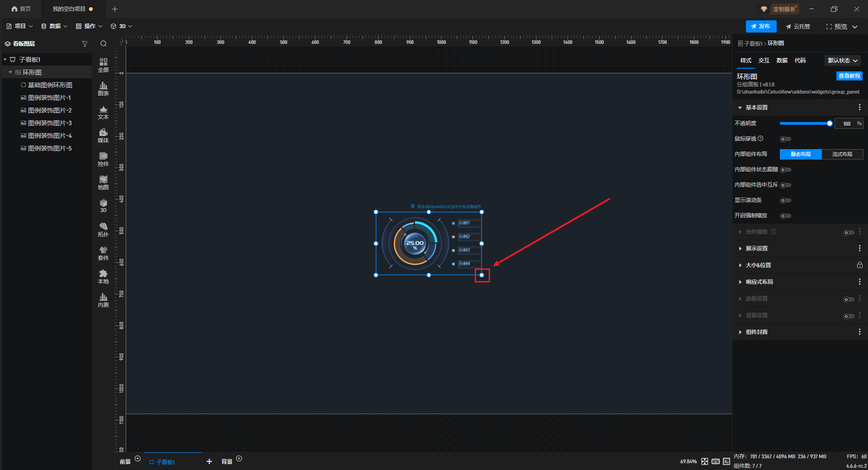The image size is (868, 470).
Task: Add a new 背景 background layer
Action: pyautogui.click(x=239, y=459)
